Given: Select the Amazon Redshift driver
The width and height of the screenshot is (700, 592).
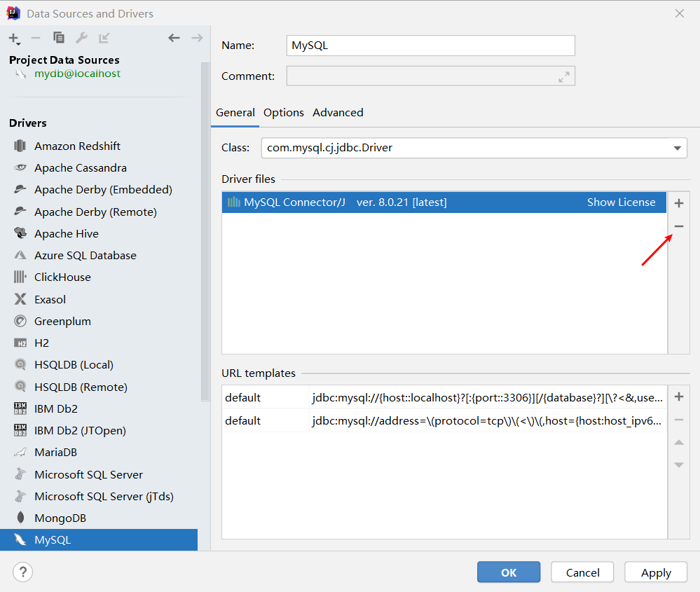Looking at the screenshot, I should click(99, 146).
